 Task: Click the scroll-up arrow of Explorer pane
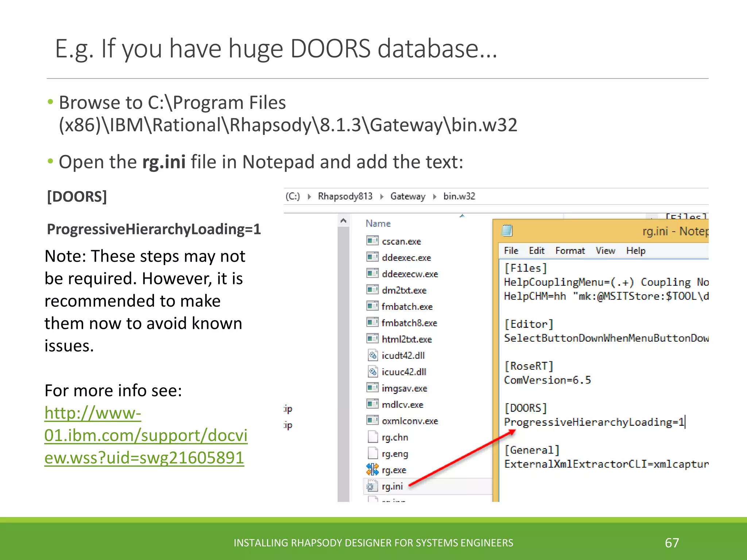tap(343, 221)
